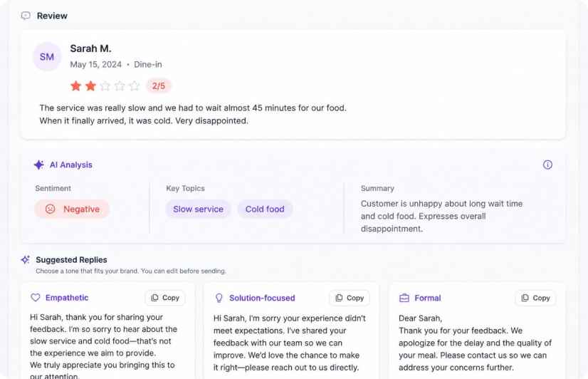
Task: Click the third empty rating star
Action: click(x=105, y=86)
